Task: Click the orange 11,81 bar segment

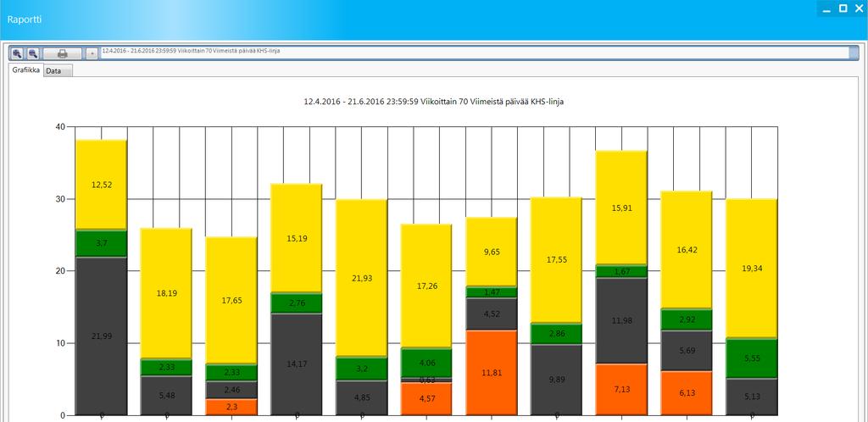Action: coord(492,373)
